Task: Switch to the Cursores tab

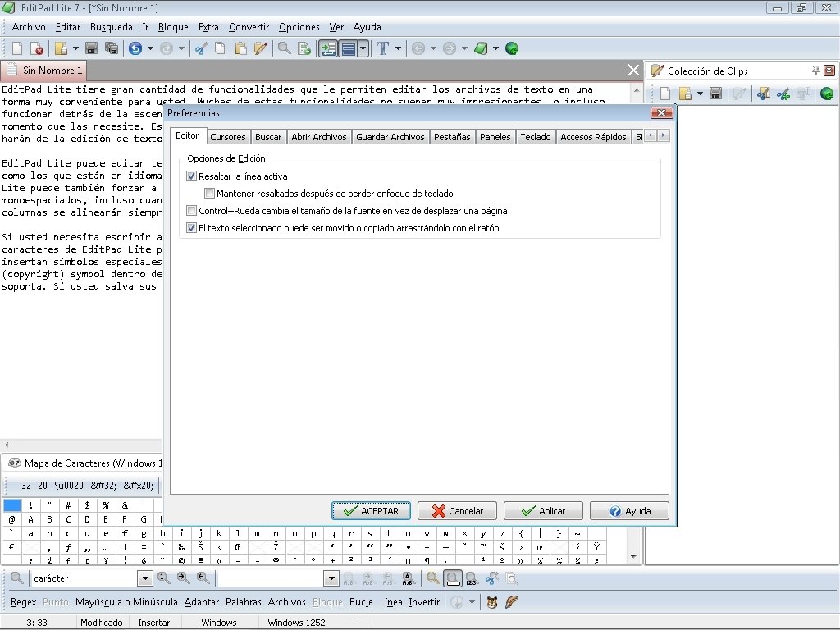Action: tap(228, 137)
